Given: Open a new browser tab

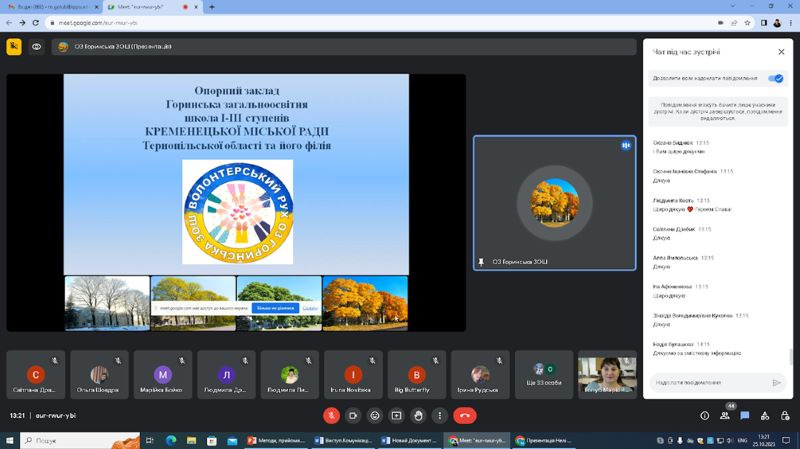Looking at the screenshot, I should pyautogui.click(x=212, y=7).
